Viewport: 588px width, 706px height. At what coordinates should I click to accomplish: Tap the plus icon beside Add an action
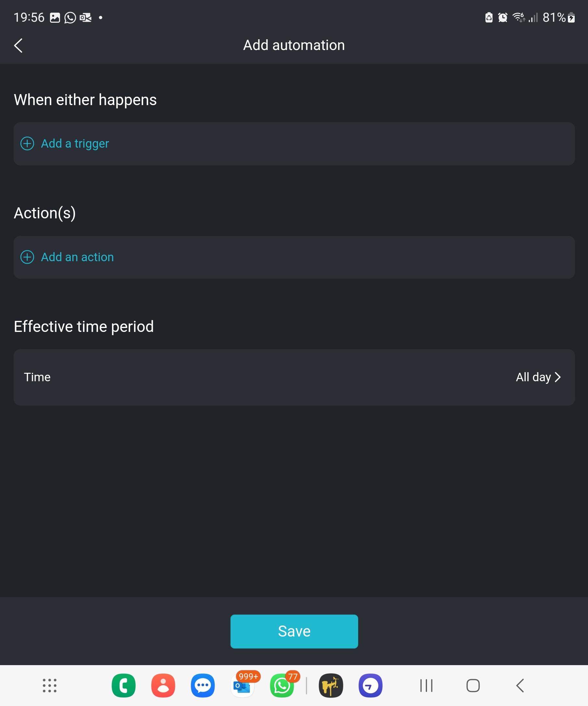[27, 257]
